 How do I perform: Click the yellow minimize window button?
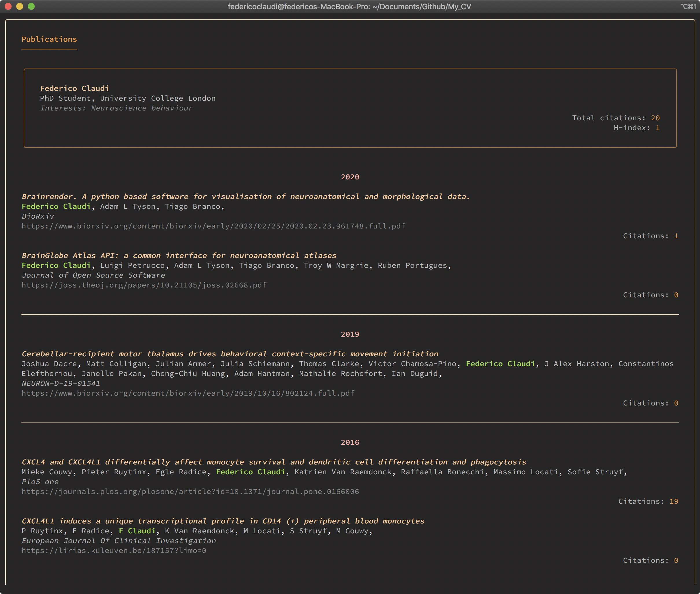[x=20, y=6]
